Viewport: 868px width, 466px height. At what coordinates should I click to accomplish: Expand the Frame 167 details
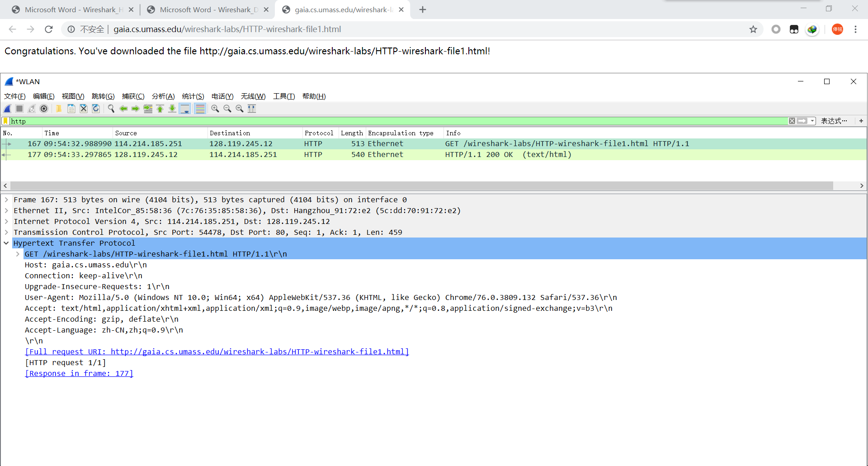coord(6,200)
